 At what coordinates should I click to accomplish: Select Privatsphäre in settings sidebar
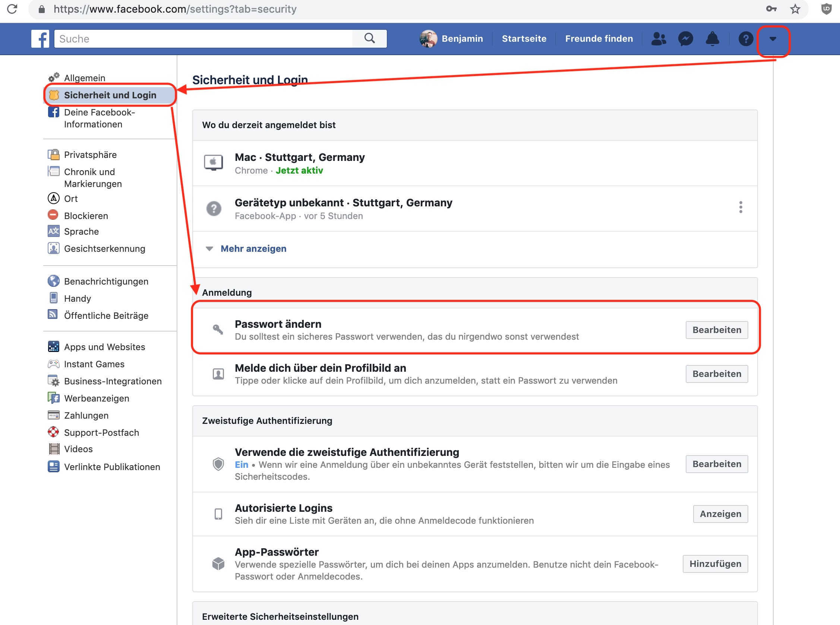[x=90, y=155]
